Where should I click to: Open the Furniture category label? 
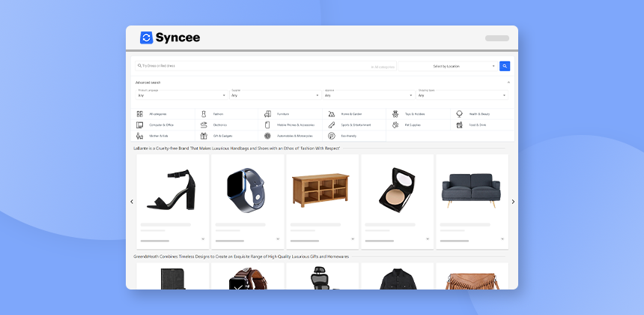[x=283, y=114]
